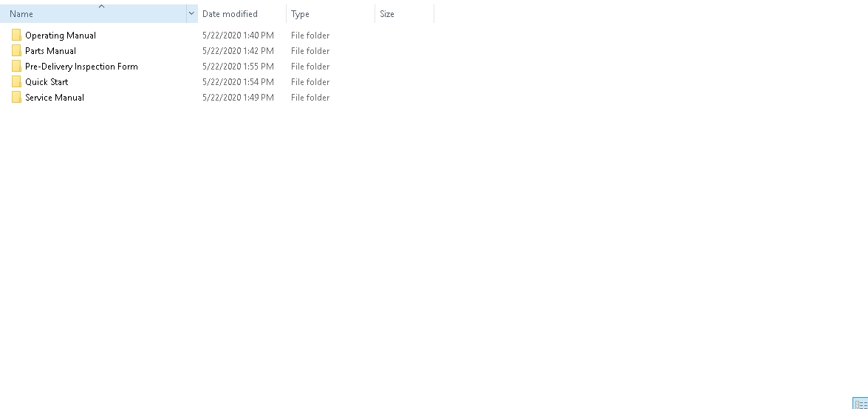Screen dimensions: 868x409
Task: Select the Parts Manual folder name
Action: [x=50, y=51]
